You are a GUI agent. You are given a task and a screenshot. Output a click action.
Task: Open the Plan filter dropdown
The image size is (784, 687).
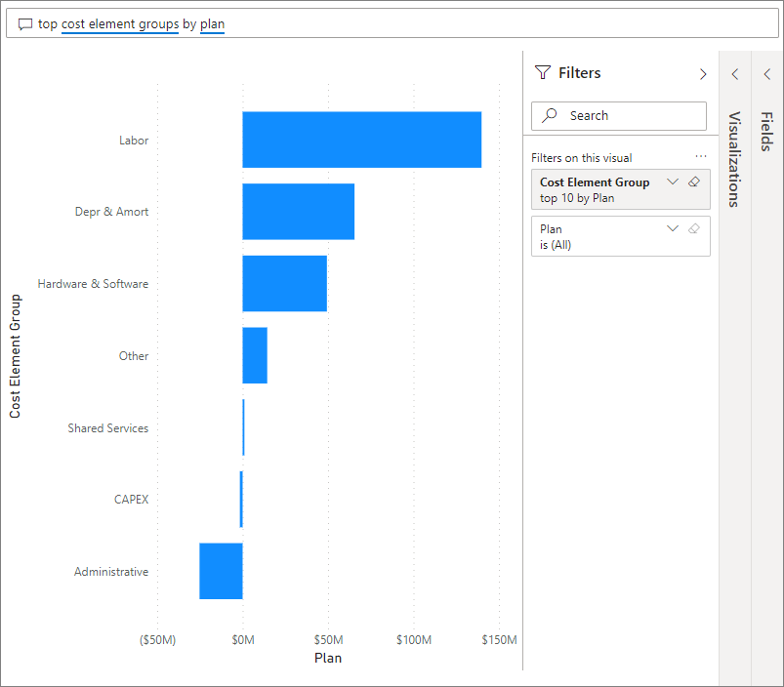coord(672,229)
